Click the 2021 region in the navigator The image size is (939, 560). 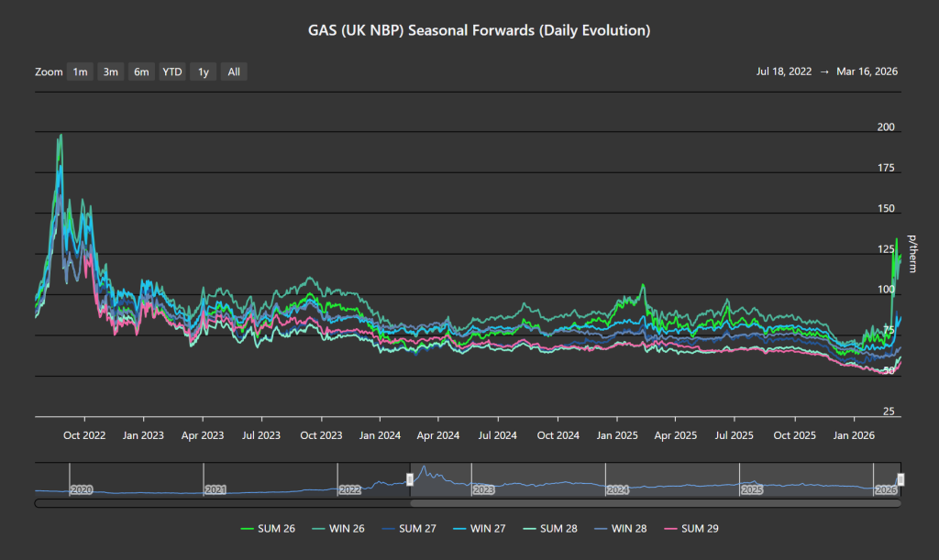tap(215, 490)
